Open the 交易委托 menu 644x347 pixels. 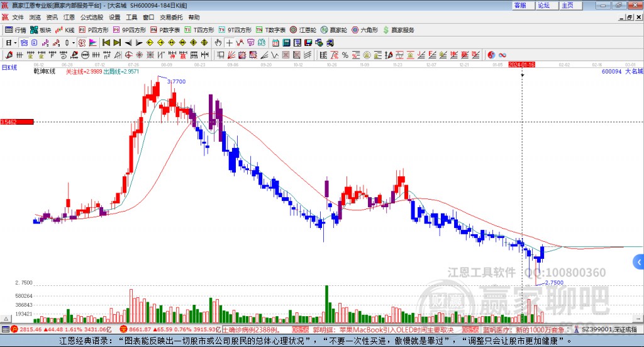click(x=171, y=17)
